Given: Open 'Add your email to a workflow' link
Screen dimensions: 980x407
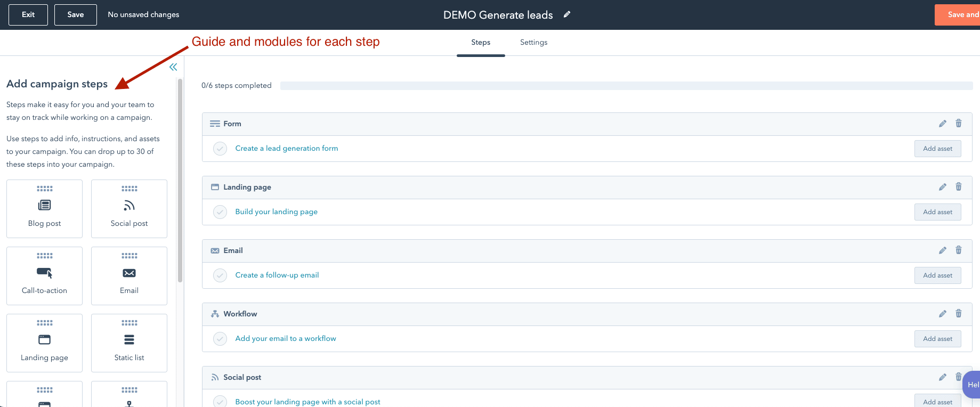Looking at the screenshot, I should click(286, 339).
